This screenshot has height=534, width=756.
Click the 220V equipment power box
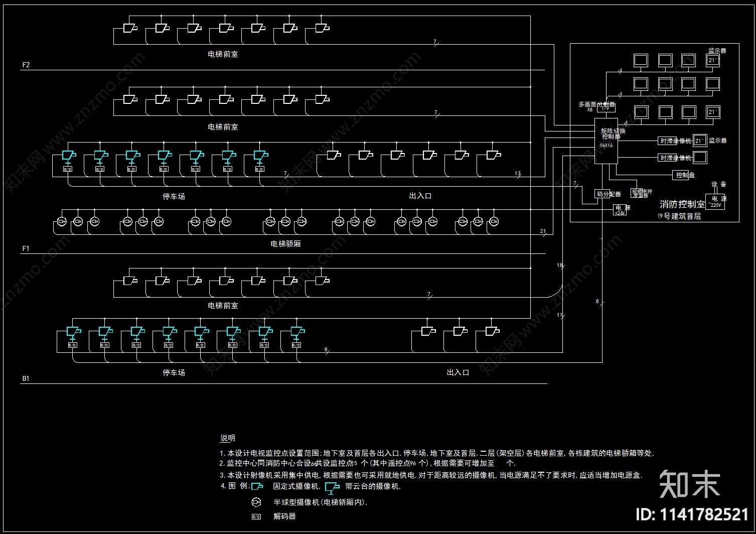(x=715, y=201)
